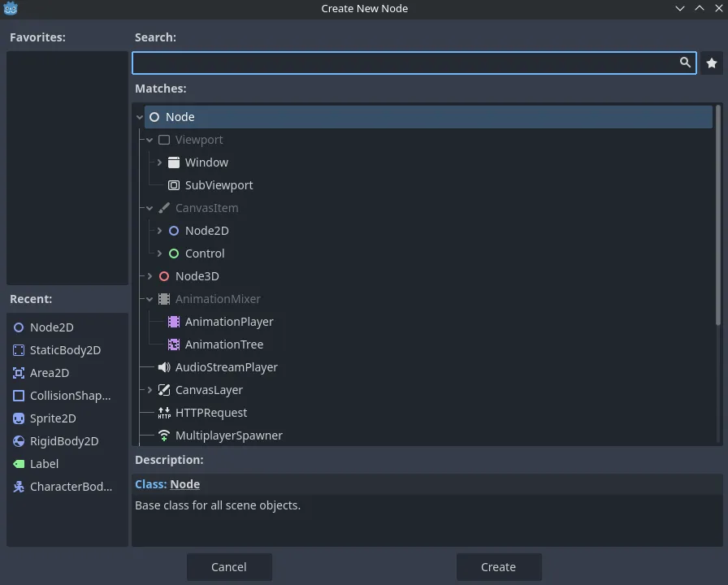Choose the Label recent node

click(45, 463)
